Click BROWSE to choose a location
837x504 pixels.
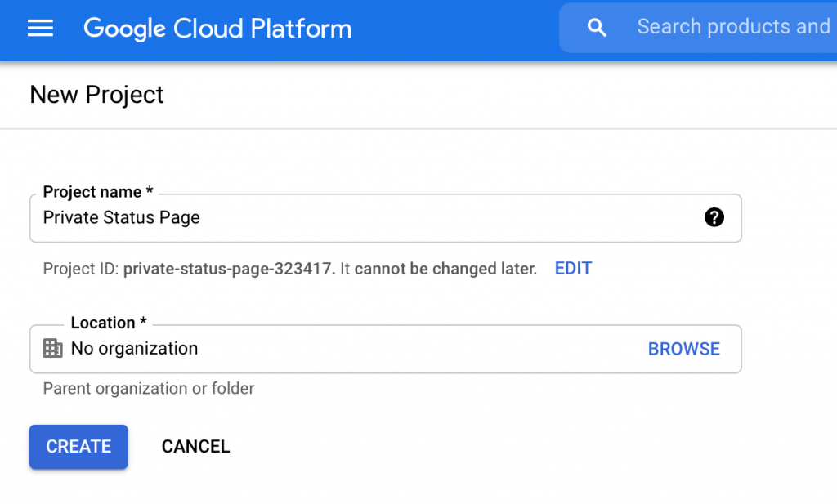click(x=684, y=349)
